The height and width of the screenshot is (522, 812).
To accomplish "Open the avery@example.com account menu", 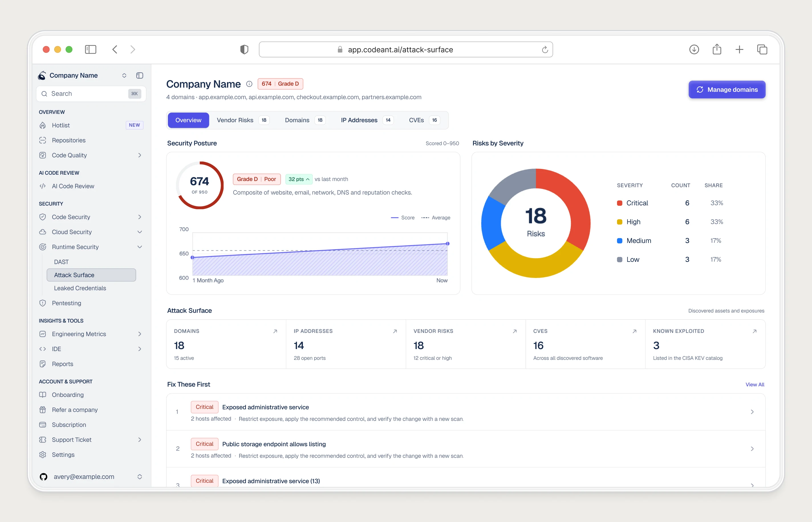I will click(91, 477).
